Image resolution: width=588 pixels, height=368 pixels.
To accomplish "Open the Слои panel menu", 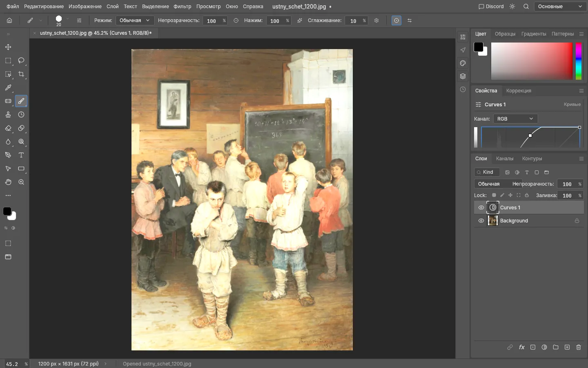I will (581, 159).
